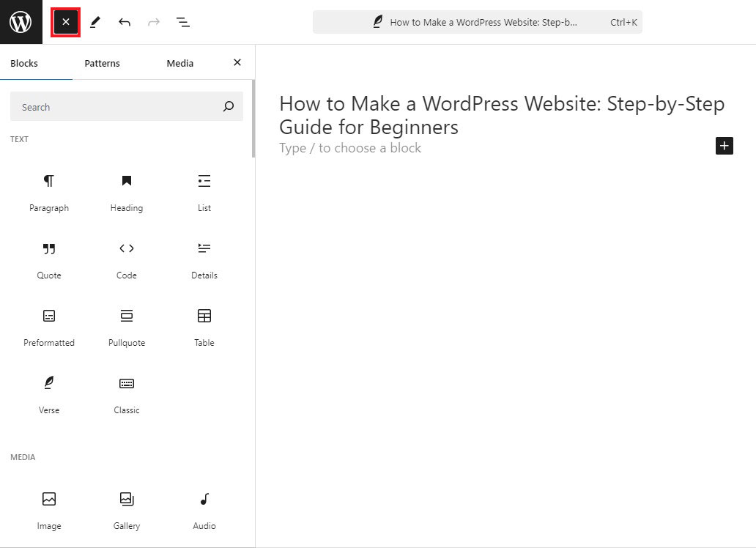Click the black plus add-block button
756x548 pixels.
724,146
